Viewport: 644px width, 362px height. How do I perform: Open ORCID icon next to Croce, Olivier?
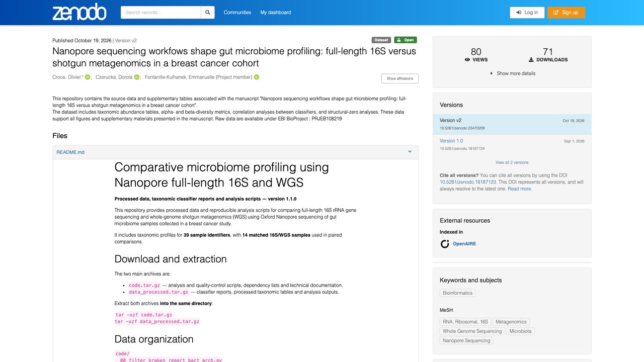(88, 77)
